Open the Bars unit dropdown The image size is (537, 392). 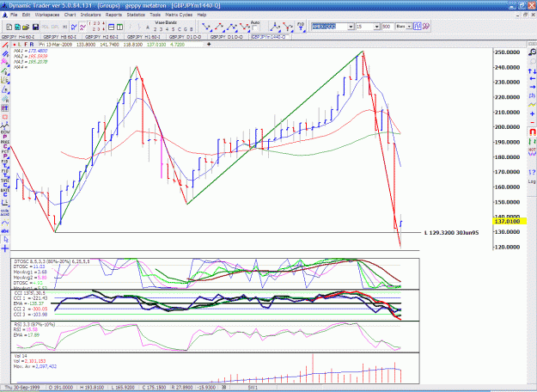pyautogui.click(x=409, y=27)
